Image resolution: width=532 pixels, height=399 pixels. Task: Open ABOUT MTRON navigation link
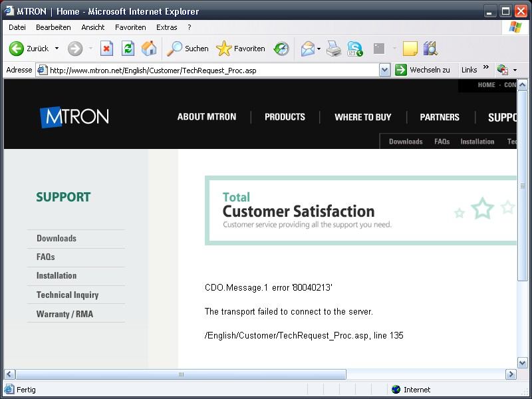[207, 117]
